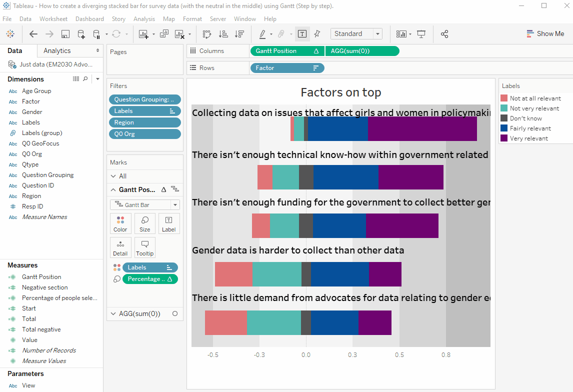Click the Highlight pen icon
This screenshot has height=392, width=573.
tap(262, 34)
